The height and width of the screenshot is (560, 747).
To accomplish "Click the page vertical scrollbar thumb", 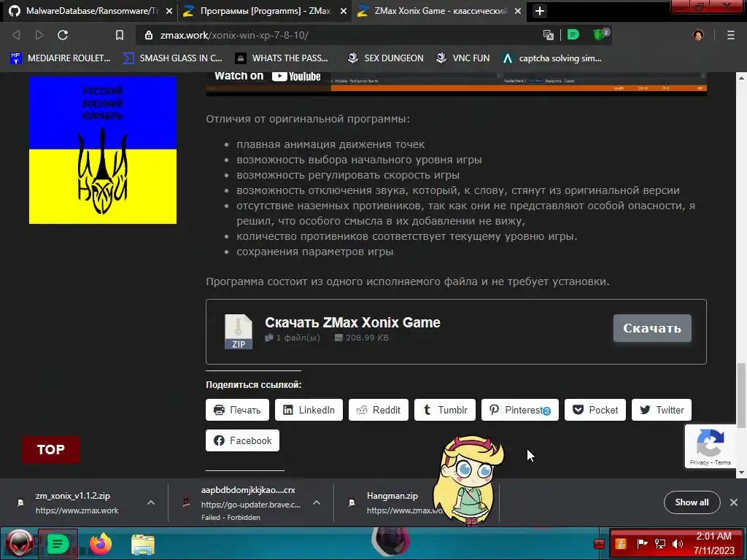I will tap(741, 396).
